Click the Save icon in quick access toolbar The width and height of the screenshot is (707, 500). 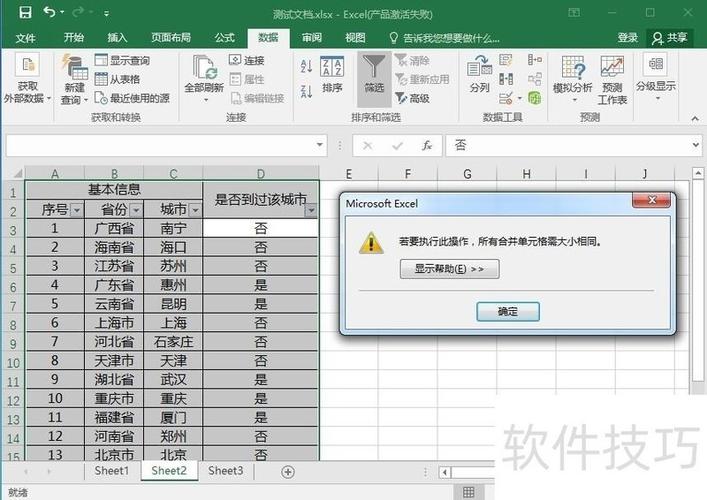[x=25, y=12]
